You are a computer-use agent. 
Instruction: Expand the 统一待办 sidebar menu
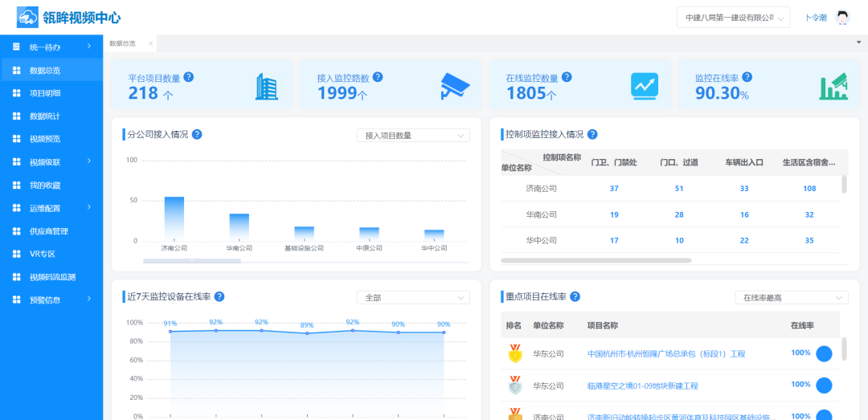pos(51,47)
